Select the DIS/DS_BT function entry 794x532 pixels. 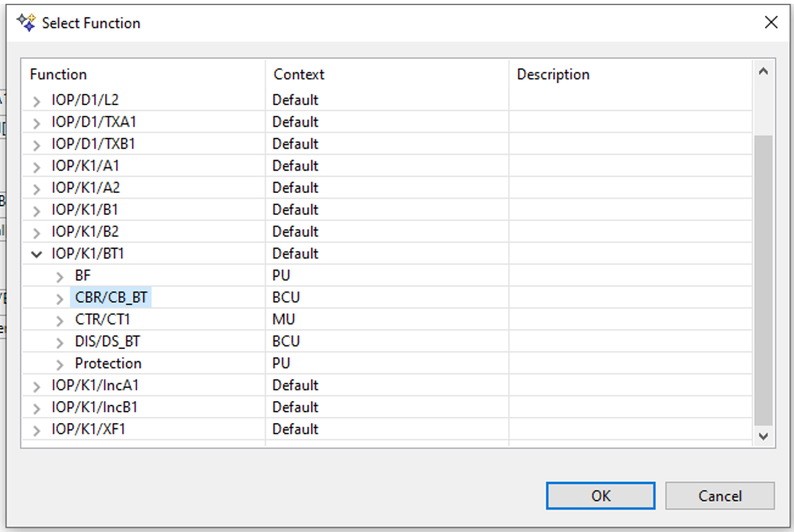click(106, 341)
